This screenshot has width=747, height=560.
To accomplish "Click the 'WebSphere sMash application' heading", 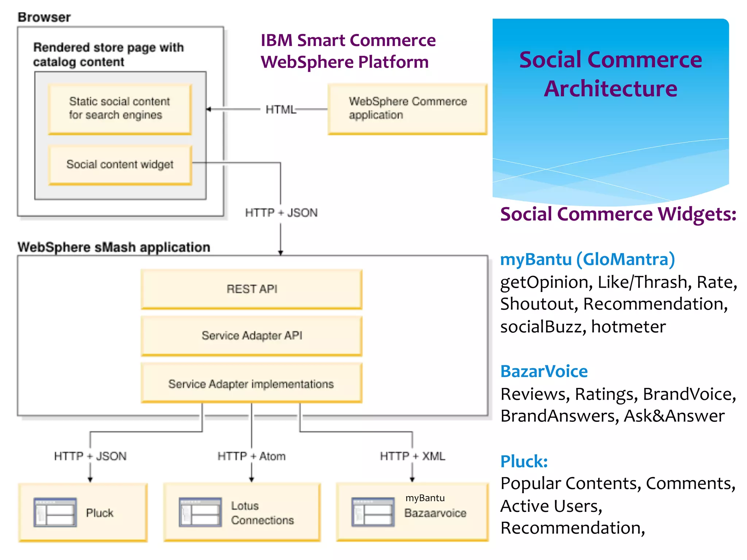I will coord(114,247).
